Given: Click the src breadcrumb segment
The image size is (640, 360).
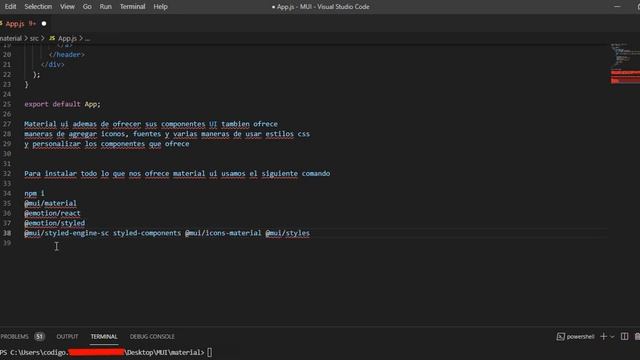Looking at the screenshot, I should click(x=34, y=38).
